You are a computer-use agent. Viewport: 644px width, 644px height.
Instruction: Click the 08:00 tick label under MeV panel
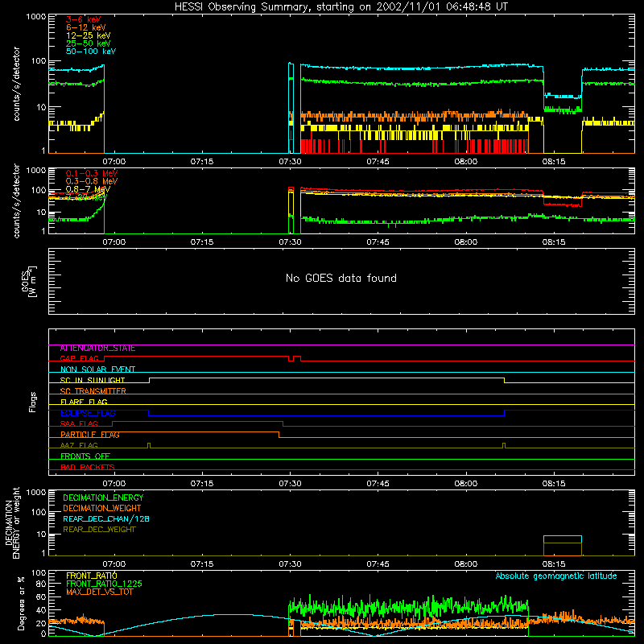tap(466, 242)
